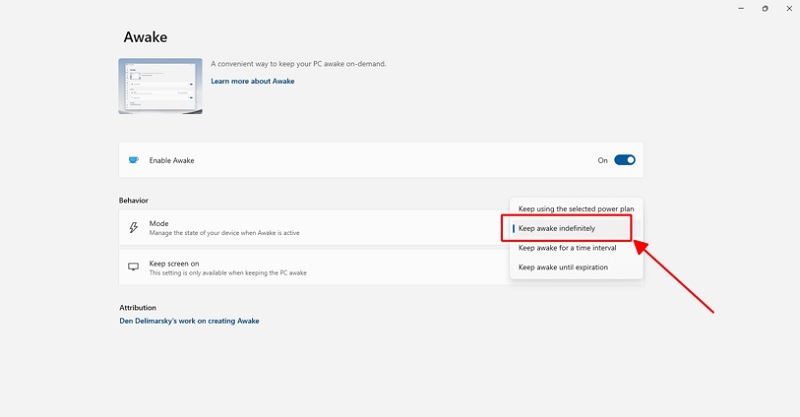
Task: Click the 'Keep screen on' setting label
Action: pos(174,263)
